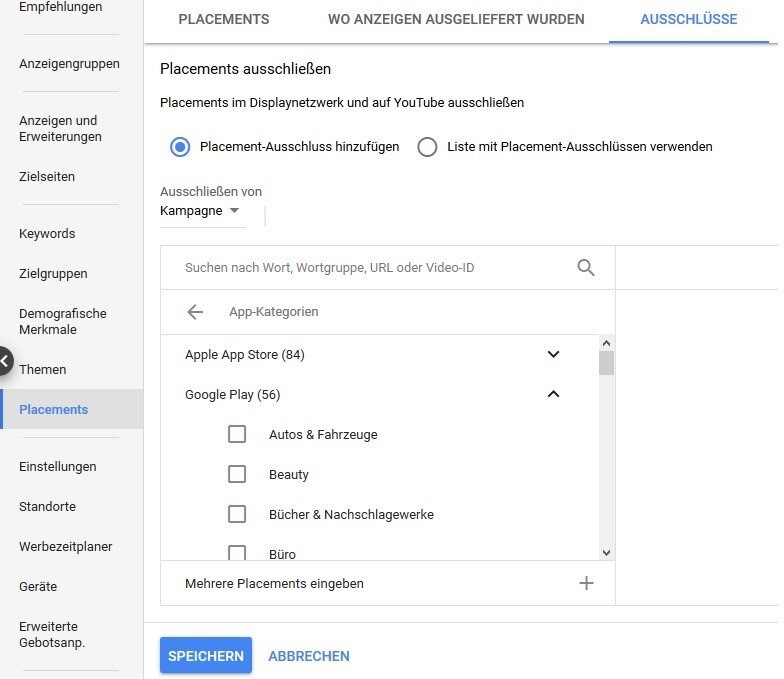Click the category list scroll down arrow

606,552
